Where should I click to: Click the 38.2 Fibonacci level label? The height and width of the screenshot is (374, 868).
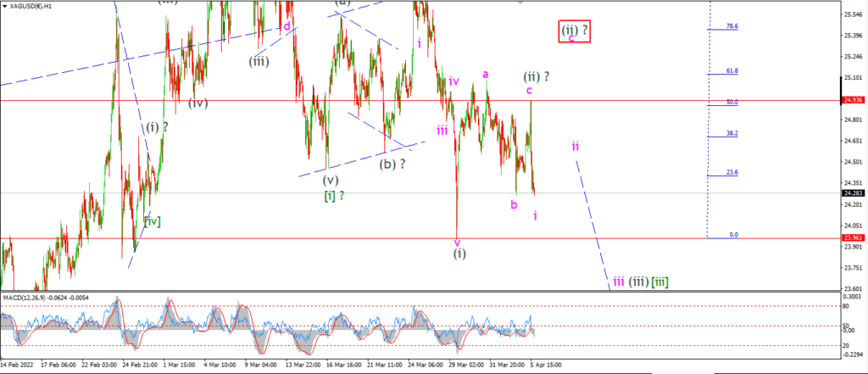pyautogui.click(x=732, y=133)
